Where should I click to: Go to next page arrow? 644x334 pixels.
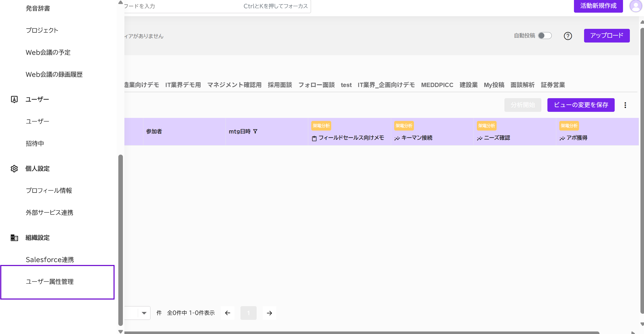point(269,313)
